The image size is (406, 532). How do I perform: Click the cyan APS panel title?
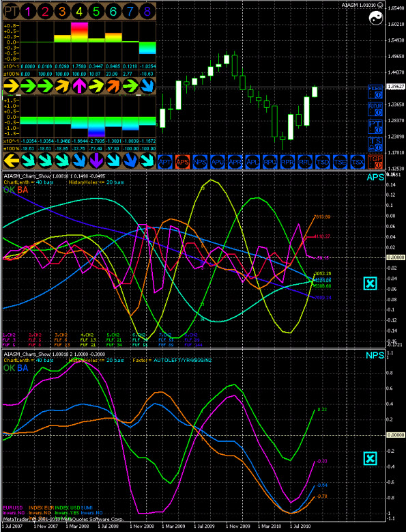coord(375,177)
